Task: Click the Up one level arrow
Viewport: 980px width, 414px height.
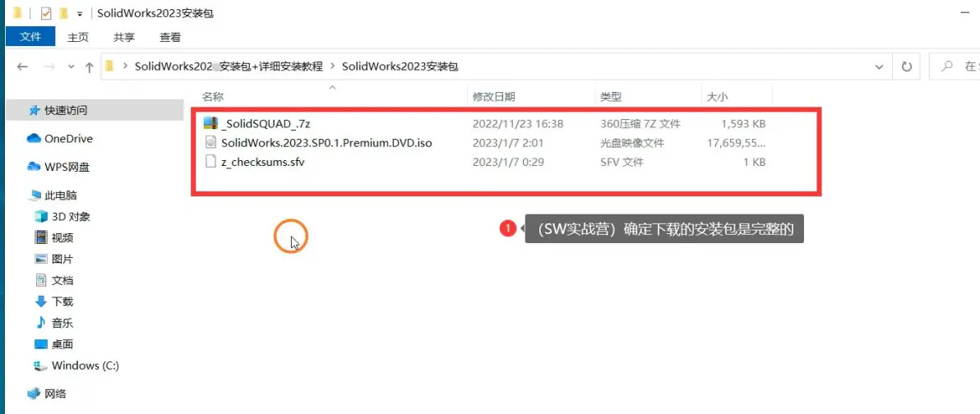Action: pyautogui.click(x=90, y=67)
